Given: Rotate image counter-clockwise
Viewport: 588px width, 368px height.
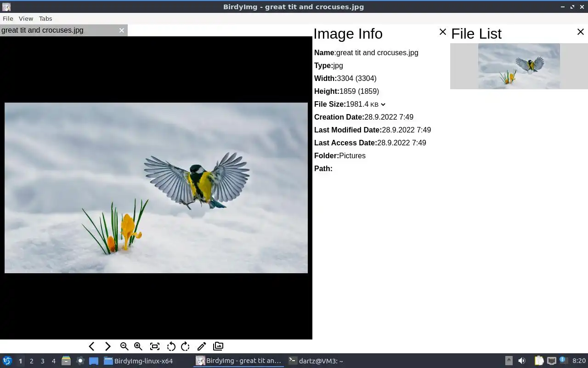Looking at the screenshot, I should 171,346.
